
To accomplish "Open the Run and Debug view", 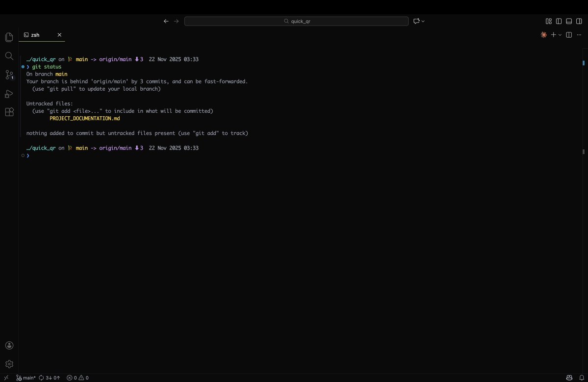I will pyautogui.click(x=9, y=93).
